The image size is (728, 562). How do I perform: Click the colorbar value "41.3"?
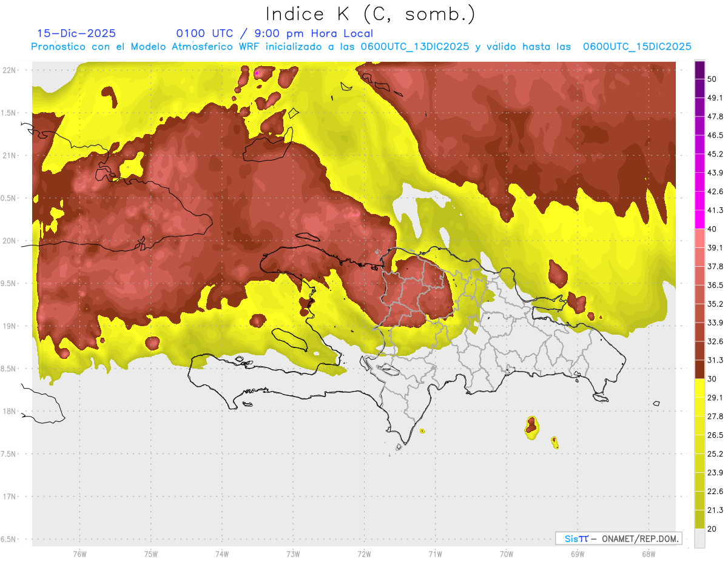tap(715, 210)
